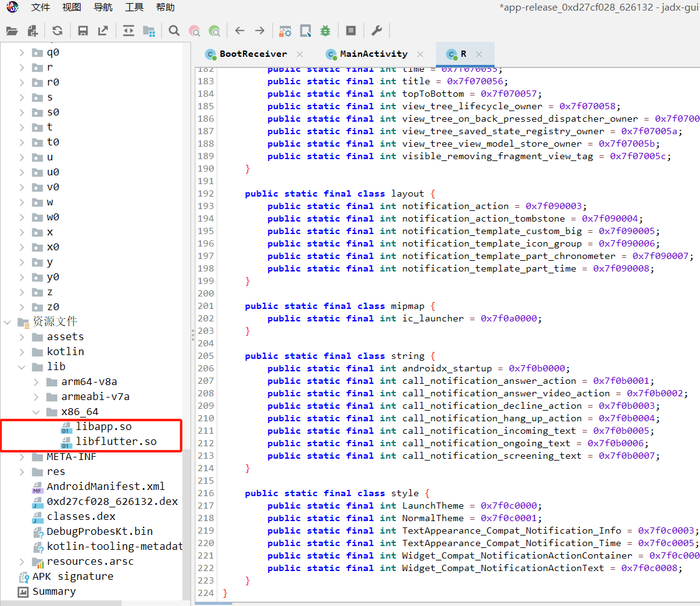Viewport: 700px width, 606px height.
Task: Click the Open file toolbar icon
Action: (x=12, y=31)
